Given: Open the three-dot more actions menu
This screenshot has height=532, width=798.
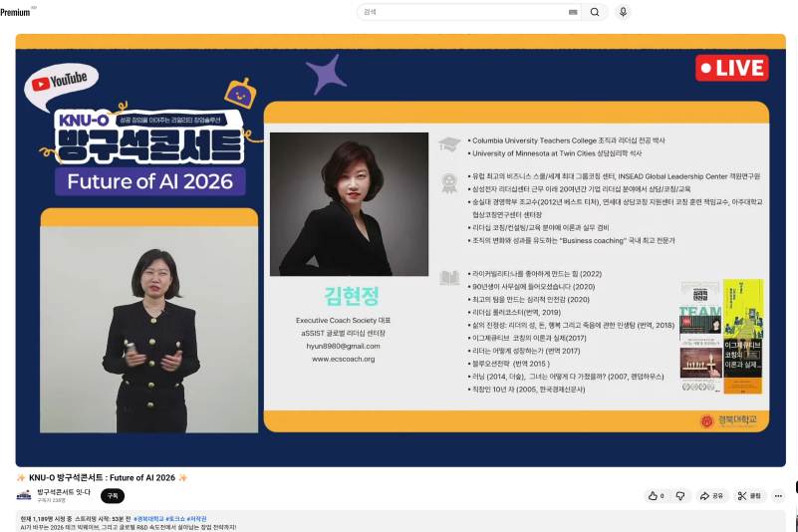Looking at the screenshot, I should (778, 496).
